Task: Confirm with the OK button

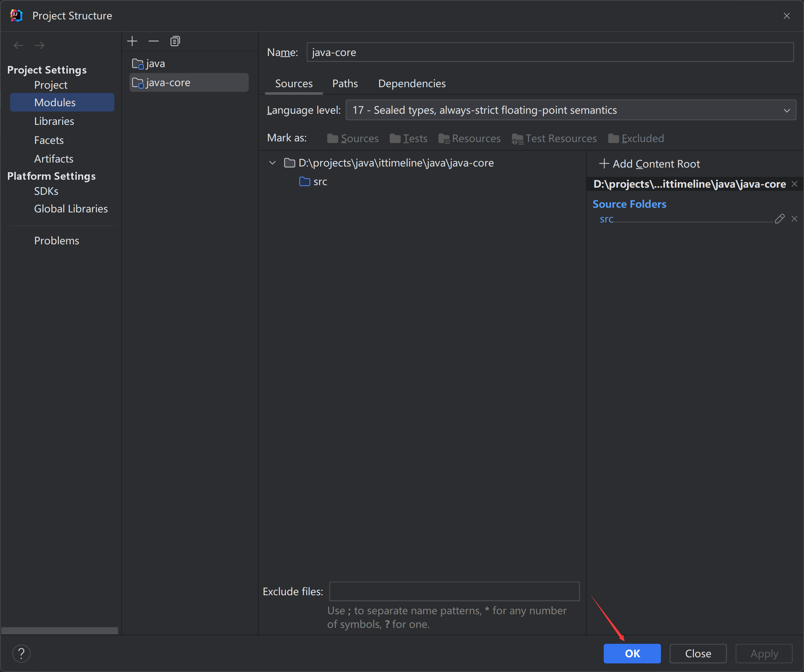Action: (x=632, y=654)
